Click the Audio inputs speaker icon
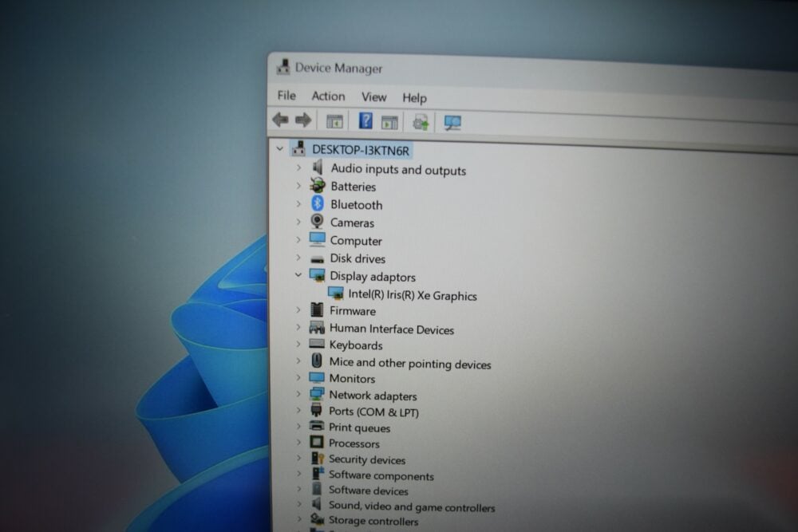The height and width of the screenshot is (532, 798). click(318, 167)
